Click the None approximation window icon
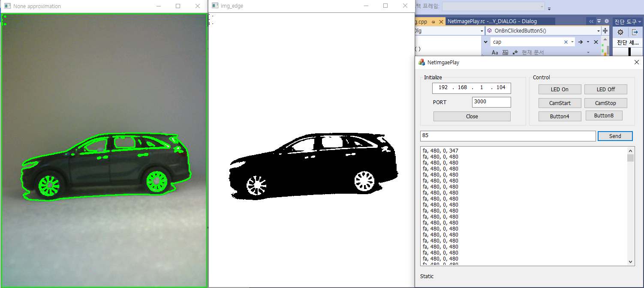This screenshot has height=288, width=644. [x=7, y=6]
